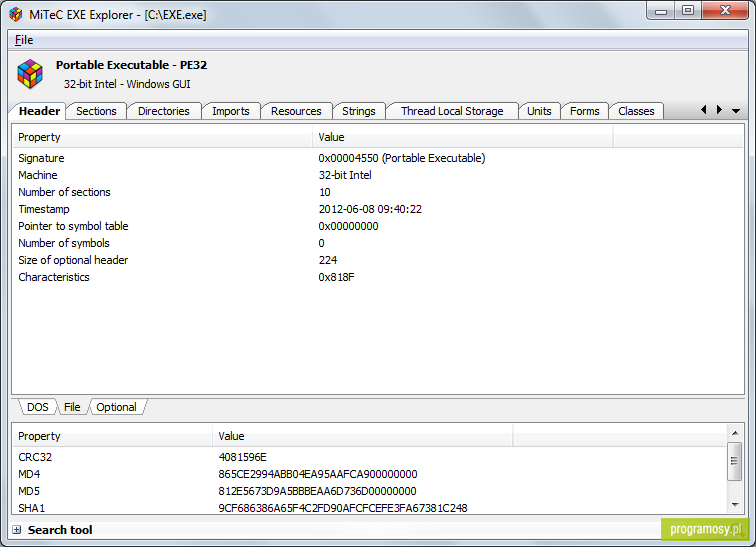756x547 pixels.
Task: Click value 0x00004550 (Portable Executable)
Action: tap(402, 158)
